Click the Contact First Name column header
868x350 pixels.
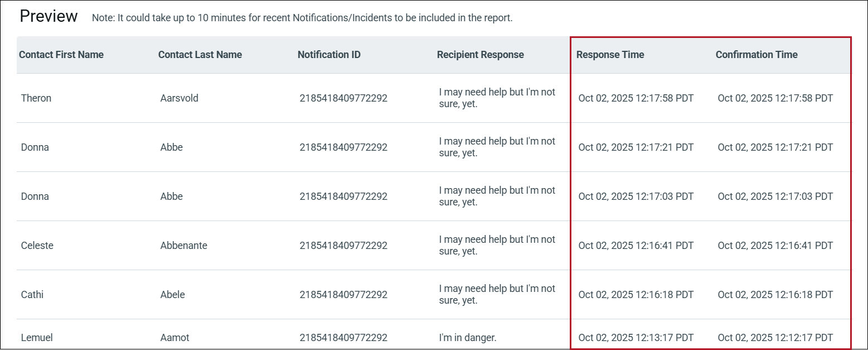tap(61, 55)
